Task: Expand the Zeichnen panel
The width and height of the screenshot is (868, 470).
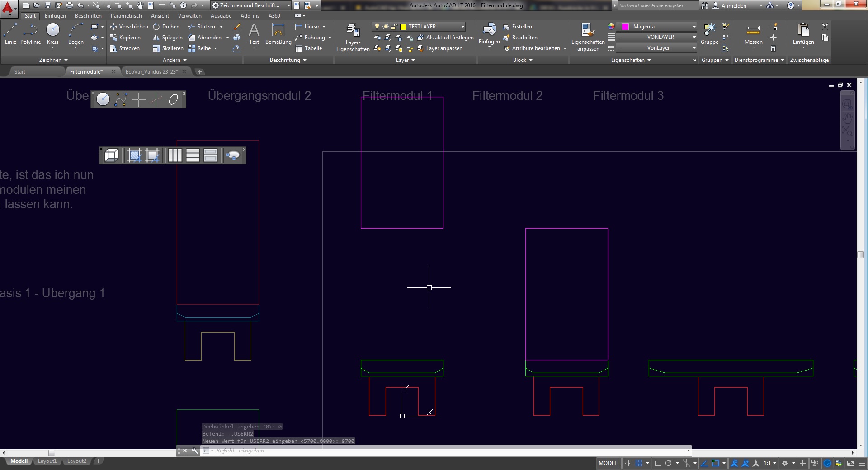Action: pos(53,60)
